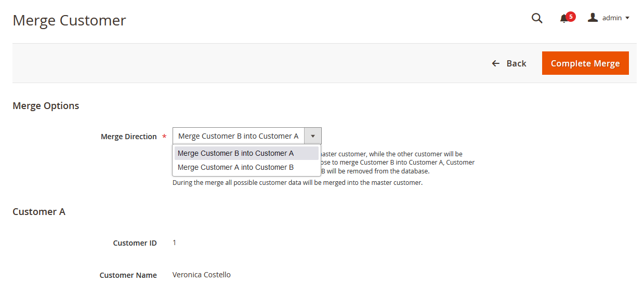Click the Merge Customer page title
Viewport: 644px width, 296px height.
[x=69, y=20]
